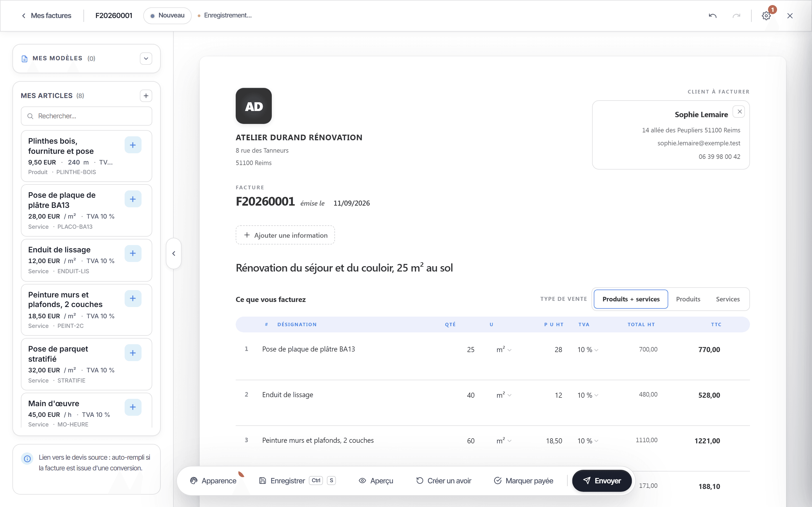Add Enduit de lissage article via plus
Screen dimensions: 812x507
(133, 253)
